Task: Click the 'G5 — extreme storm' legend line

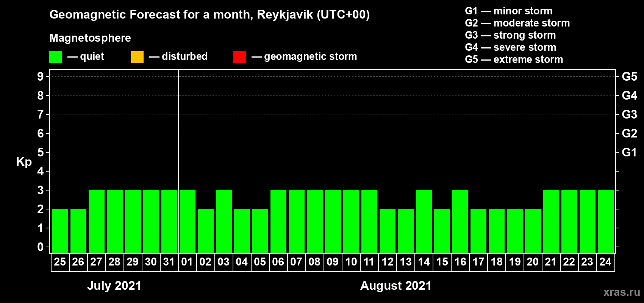Action: coord(514,59)
